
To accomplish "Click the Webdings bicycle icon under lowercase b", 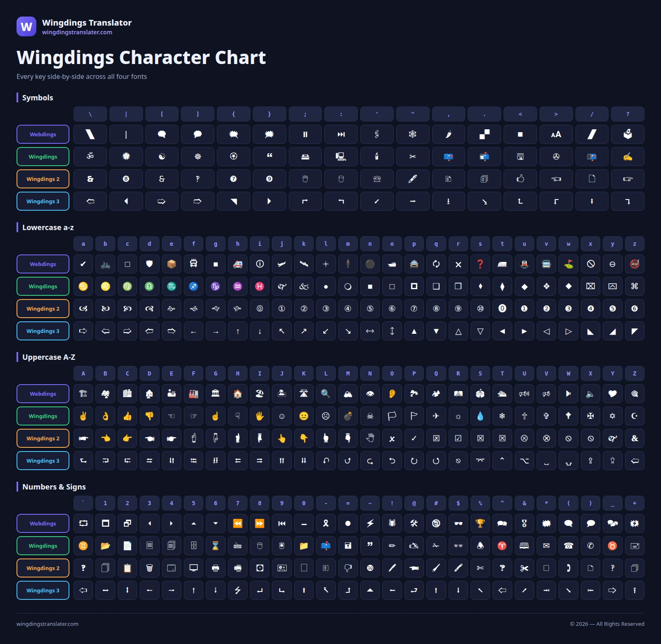I will 105,264.
